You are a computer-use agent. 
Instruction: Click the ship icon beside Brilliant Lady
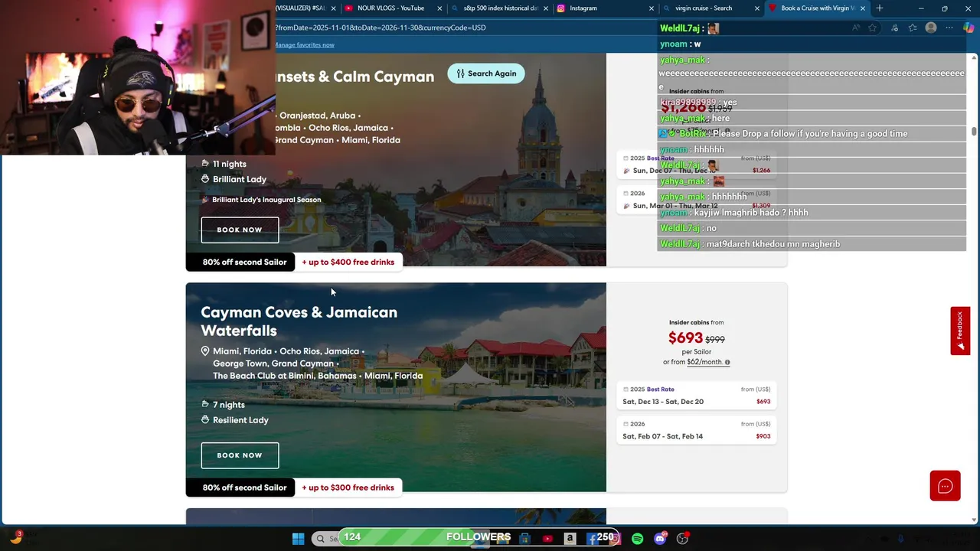(x=205, y=179)
